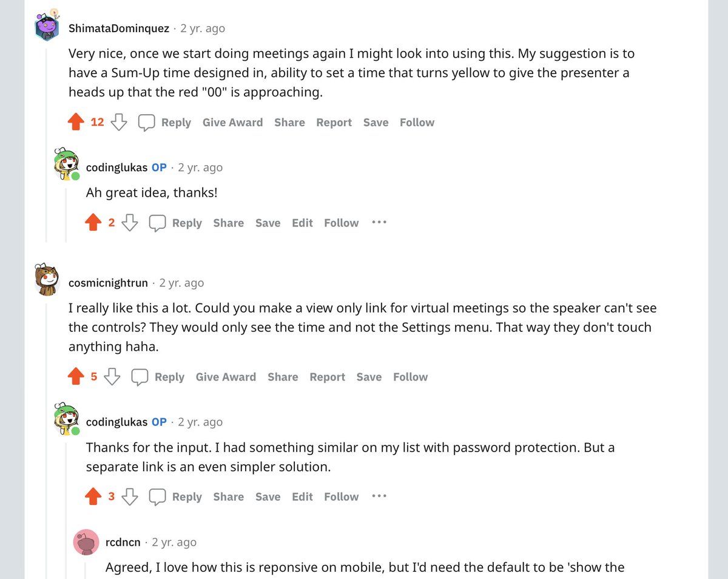The image size is (728, 579).
Task: Save cosmicnightrun's comment
Action: pos(369,377)
